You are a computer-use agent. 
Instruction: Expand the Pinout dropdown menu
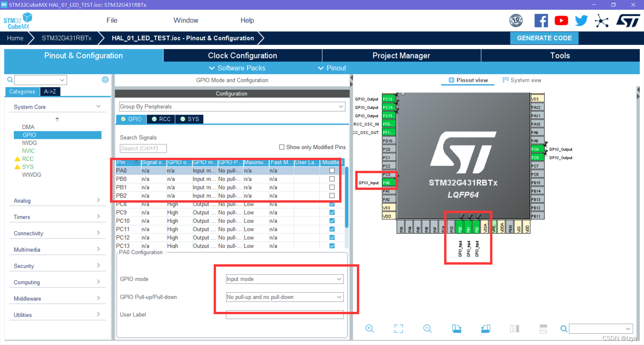(332, 68)
